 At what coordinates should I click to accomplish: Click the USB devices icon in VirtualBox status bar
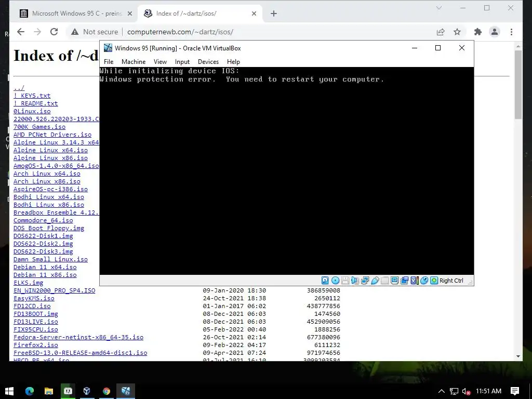click(375, 280)
